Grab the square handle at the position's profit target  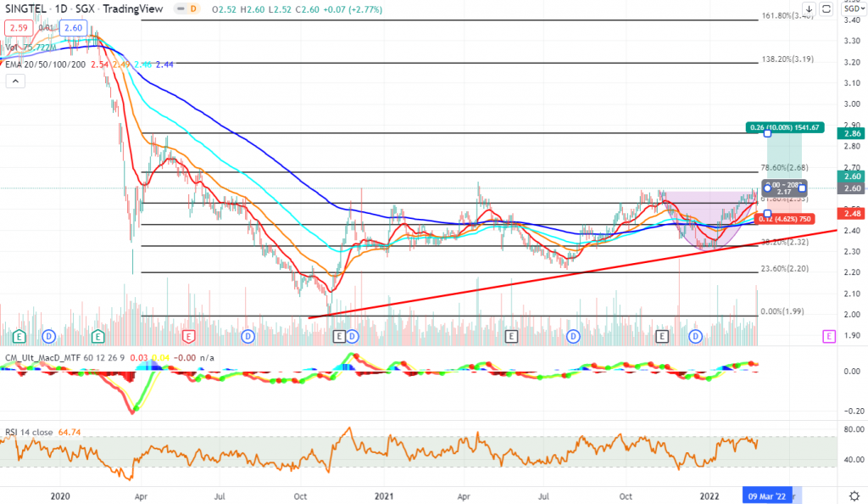point(767,133)
